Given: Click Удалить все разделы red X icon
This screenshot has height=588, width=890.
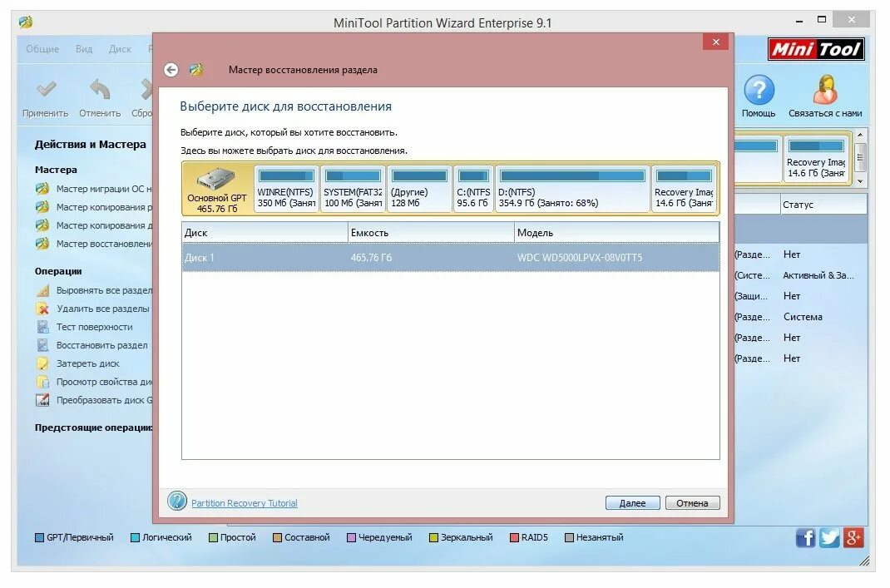Looking at the screenshot, I should (x=42, y=309).
